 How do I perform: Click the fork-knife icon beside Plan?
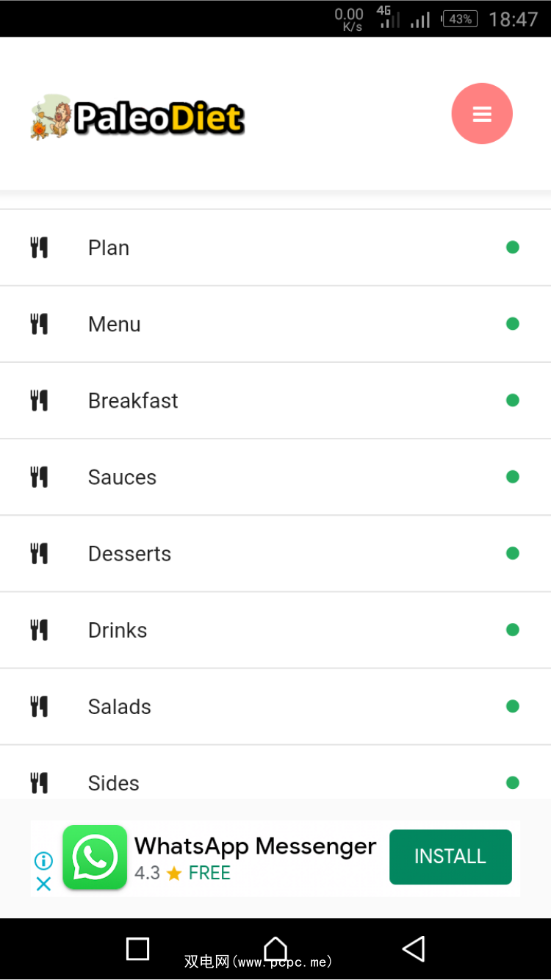39,248
